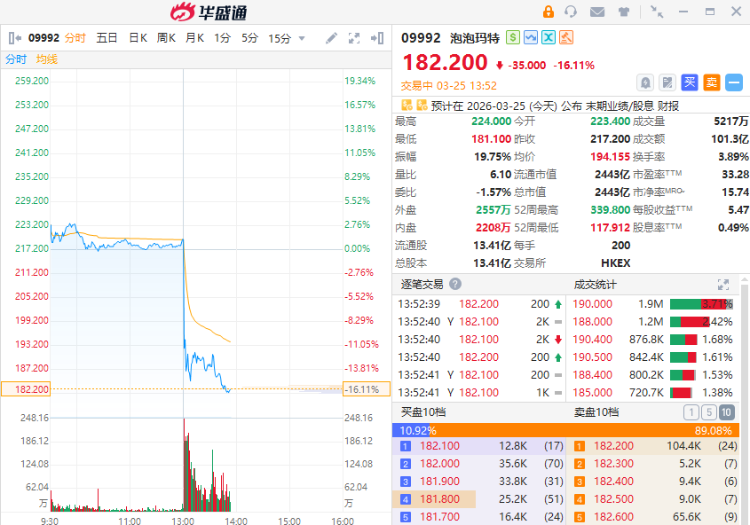Click the 13:52:39 trade tick row
750x525 pixels.
(x=480, y=304)
